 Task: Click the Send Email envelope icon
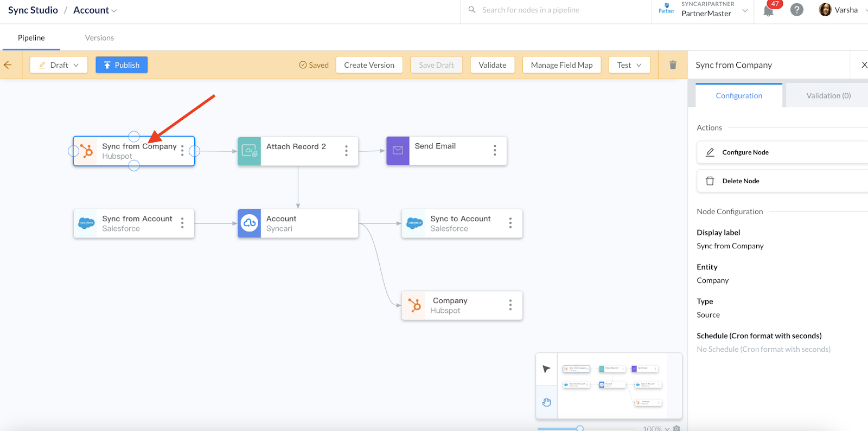click(398, 151)
